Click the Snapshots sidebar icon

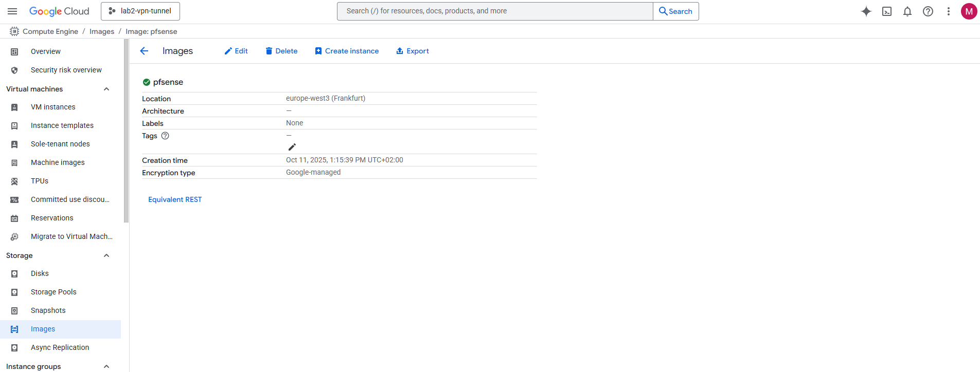pyautogui.click(x=14, y=310)
